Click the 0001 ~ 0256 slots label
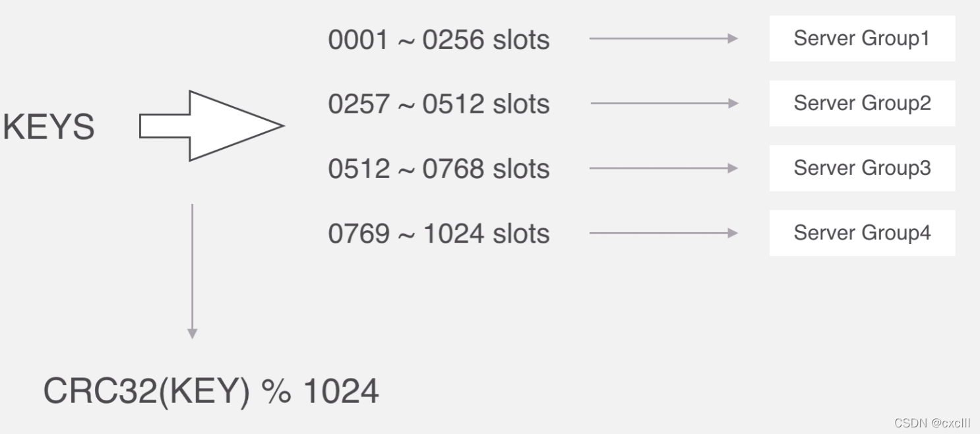Image resolution: width=980 pixels, height=434 pixels. 438,40
